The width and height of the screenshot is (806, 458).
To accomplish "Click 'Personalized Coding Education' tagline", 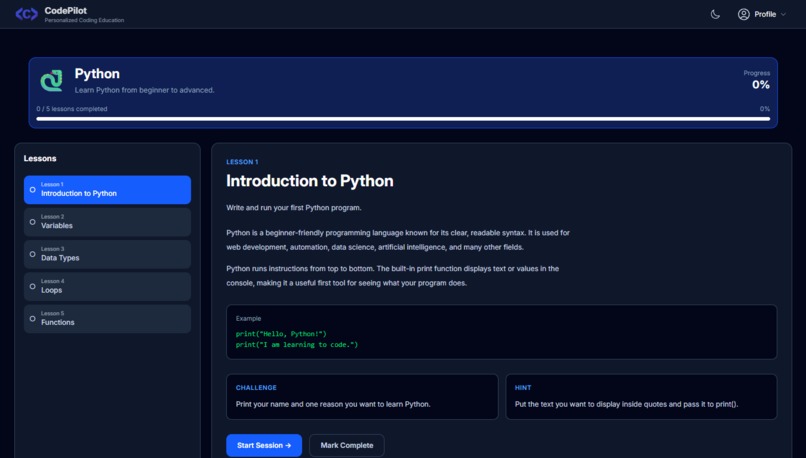I will (x=84, y=21).
